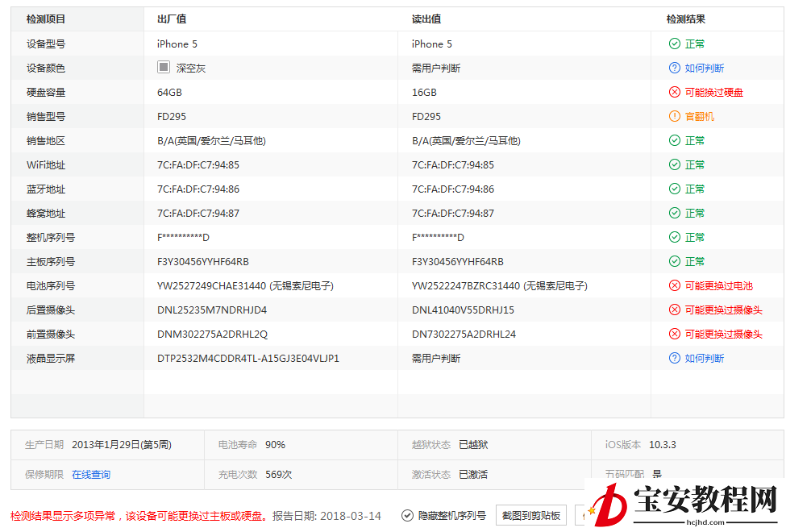Viewport: 786px width, 532px height.
Task: Click the 可能更换过电池 result text
Action: point(719,286)
